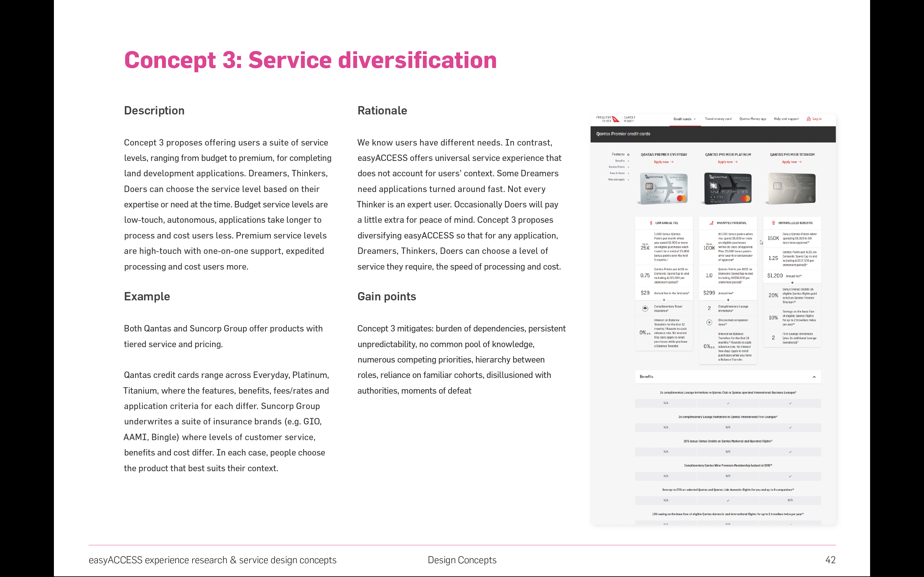Open the Travel money card tab
The height and width of the screenshot is (577, 924).
(718, 119)
